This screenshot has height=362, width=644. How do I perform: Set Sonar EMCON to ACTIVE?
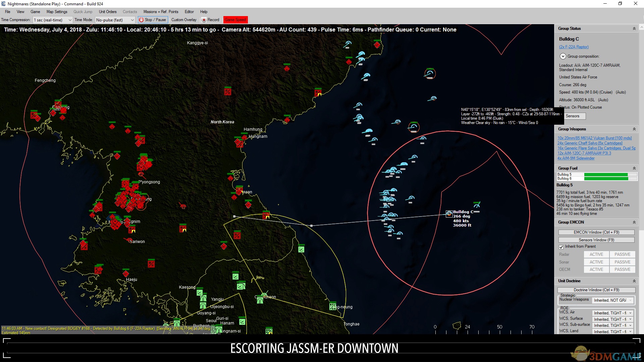point(596,262)
